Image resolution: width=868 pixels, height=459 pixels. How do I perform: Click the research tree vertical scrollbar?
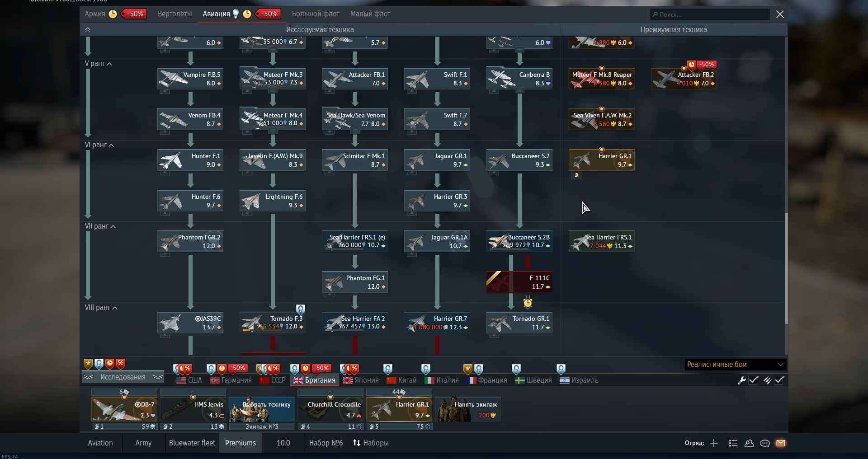(x=786, y=269)
